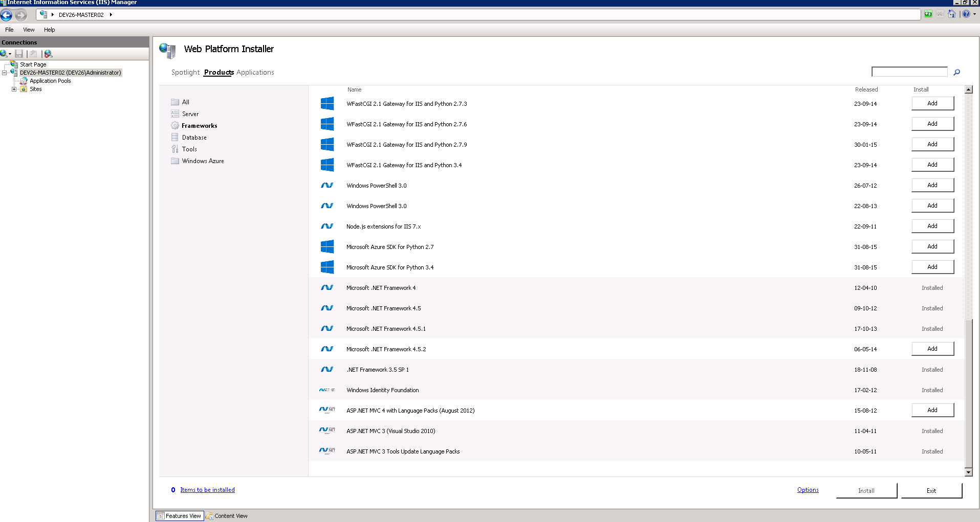
Task: Click the product list scroll down arrow
Action: pyautogui.click(x=968, y=472)
